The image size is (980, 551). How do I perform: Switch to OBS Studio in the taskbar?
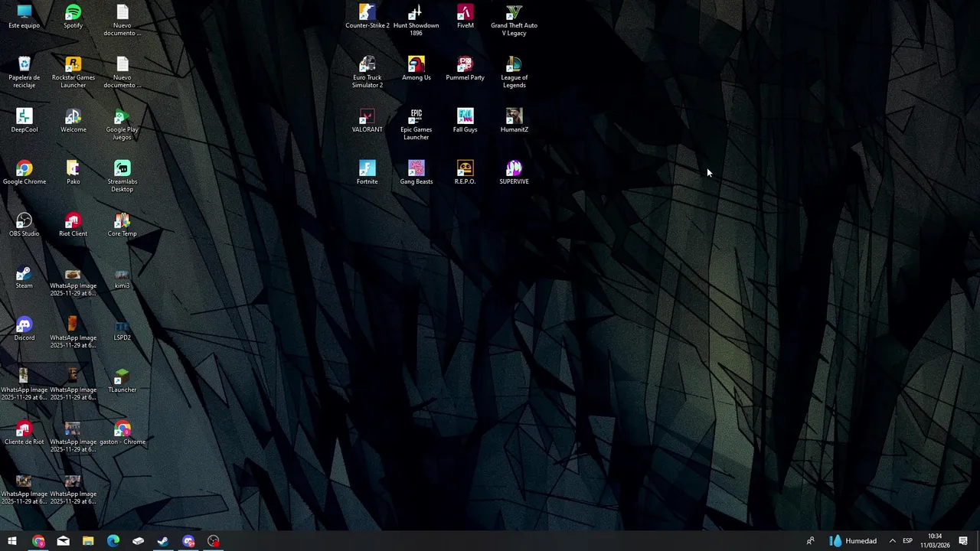click(x=214, y=541)
